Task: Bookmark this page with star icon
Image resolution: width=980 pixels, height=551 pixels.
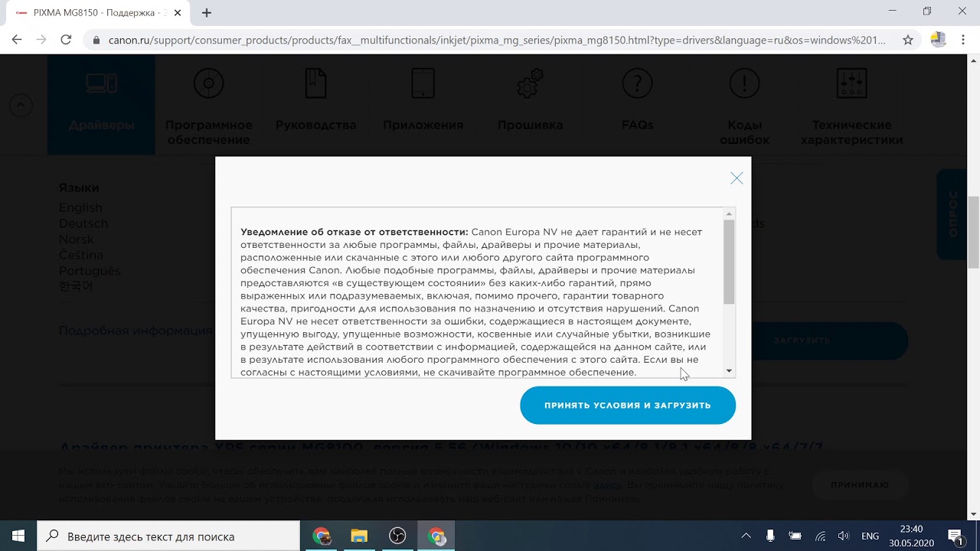Action: (x=908, y=40)
